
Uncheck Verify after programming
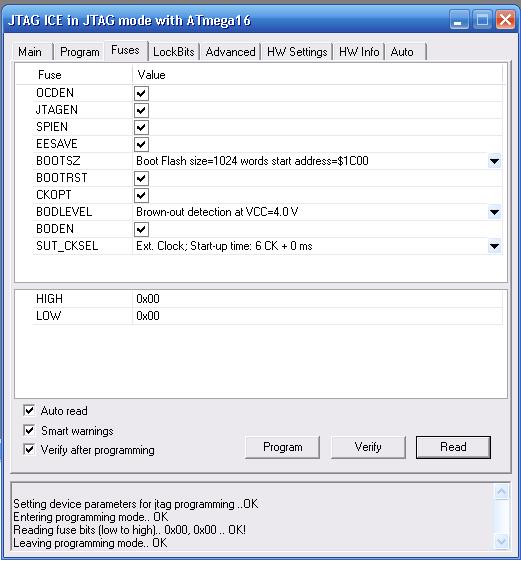pyautogui.click(x=29, y=449)
